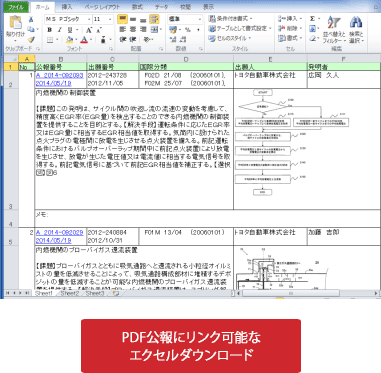Click red PDF公報 Excel download button

pyautogui.click(x=191, y=346)
